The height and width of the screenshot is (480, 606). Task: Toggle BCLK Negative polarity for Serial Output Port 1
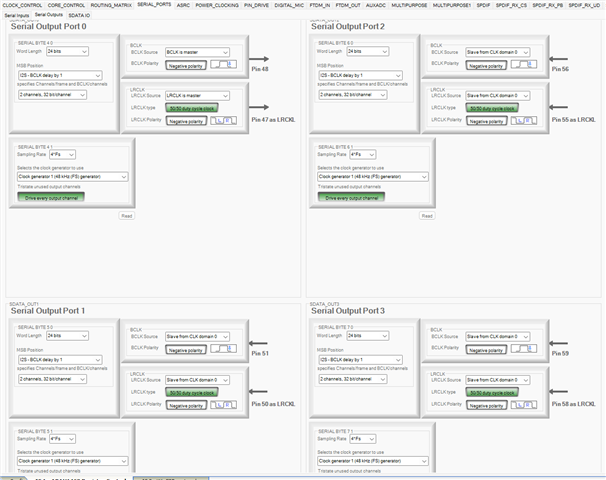[x=186, y=350]
